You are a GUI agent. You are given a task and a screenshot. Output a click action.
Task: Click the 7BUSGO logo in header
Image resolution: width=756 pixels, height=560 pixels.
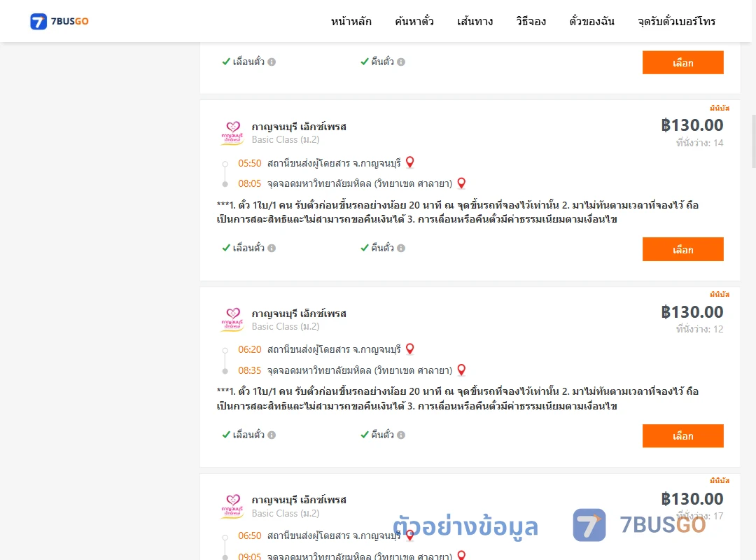click(x=59, y=21)
